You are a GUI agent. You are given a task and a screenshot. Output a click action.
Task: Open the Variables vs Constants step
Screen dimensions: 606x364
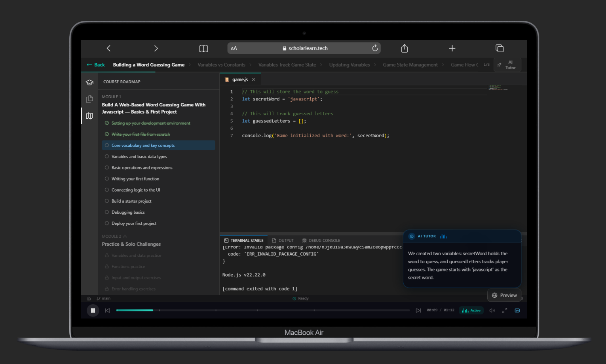pos(221,65)
